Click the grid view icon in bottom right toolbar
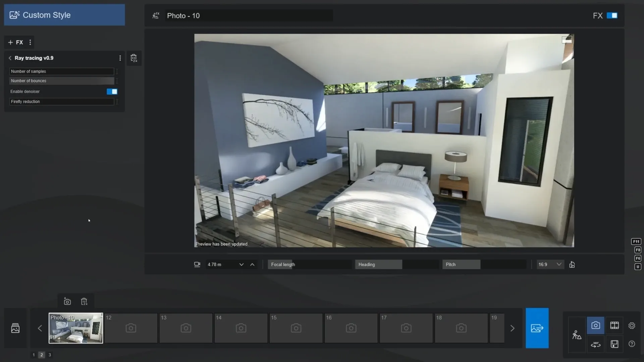The height and width of the screenshot is (362, 644). [614, 326]
